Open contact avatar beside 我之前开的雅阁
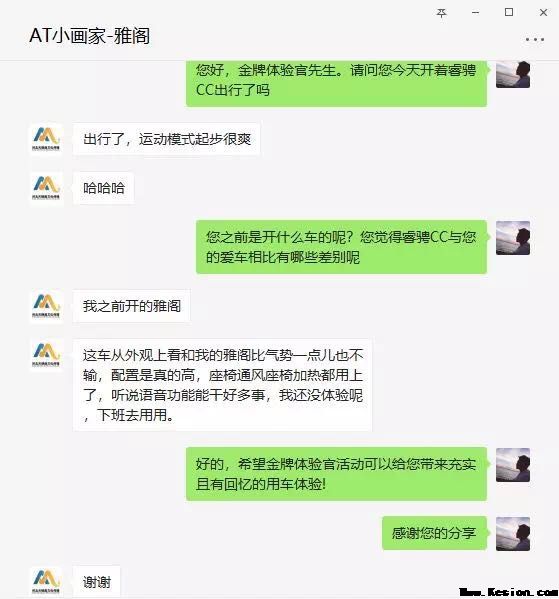The height and width of the screenshot is (599, 559). click(46, 306)
